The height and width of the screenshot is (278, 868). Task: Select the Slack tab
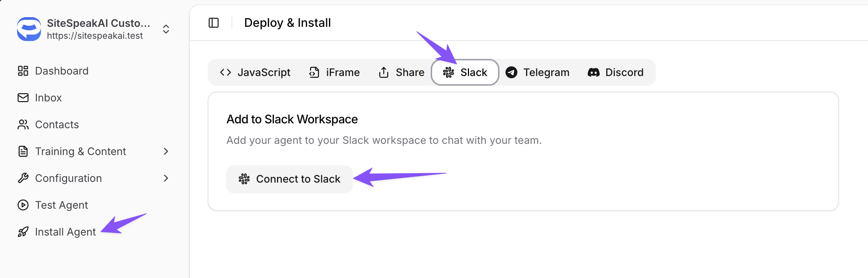click(x=465, y=72)
